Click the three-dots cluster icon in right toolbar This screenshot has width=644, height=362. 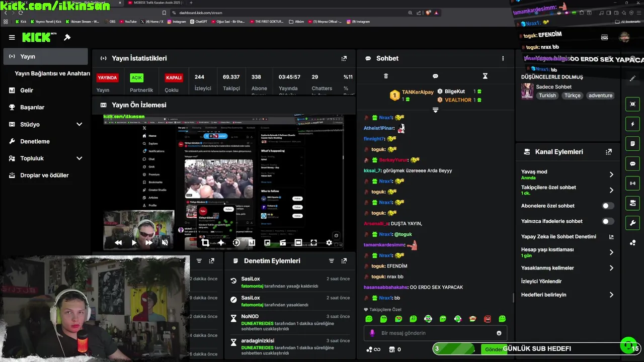click(x=632, y=243)
